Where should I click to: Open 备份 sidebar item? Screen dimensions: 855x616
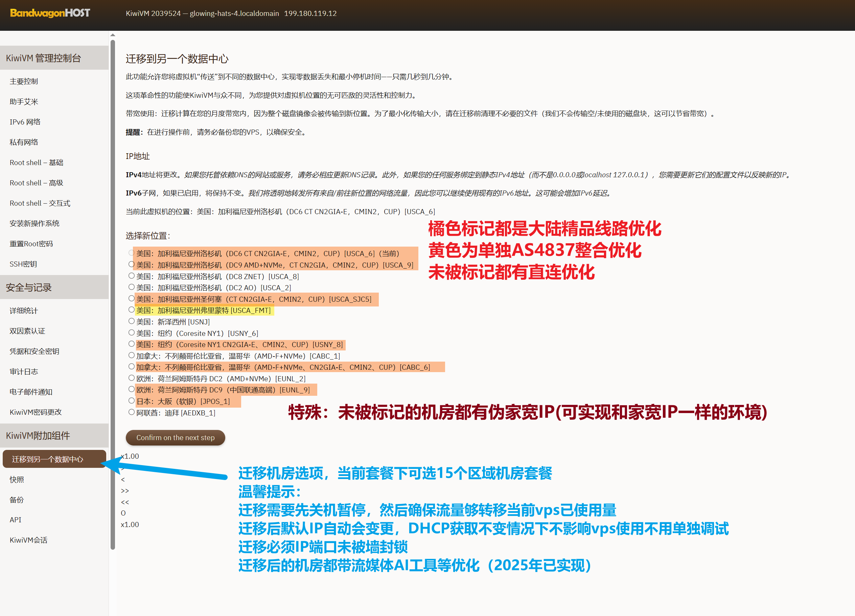click(x=17, y=500)
